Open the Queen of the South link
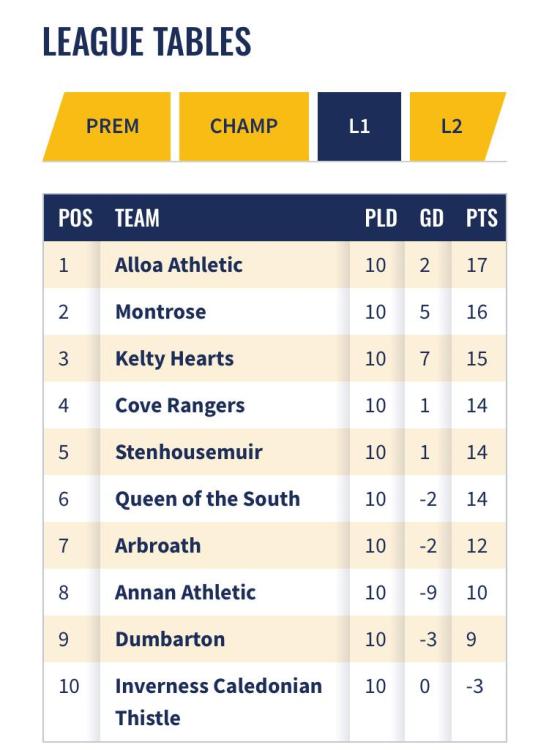Screen dimensions: 549x750 pyautogui.click(x=208, y=499)
